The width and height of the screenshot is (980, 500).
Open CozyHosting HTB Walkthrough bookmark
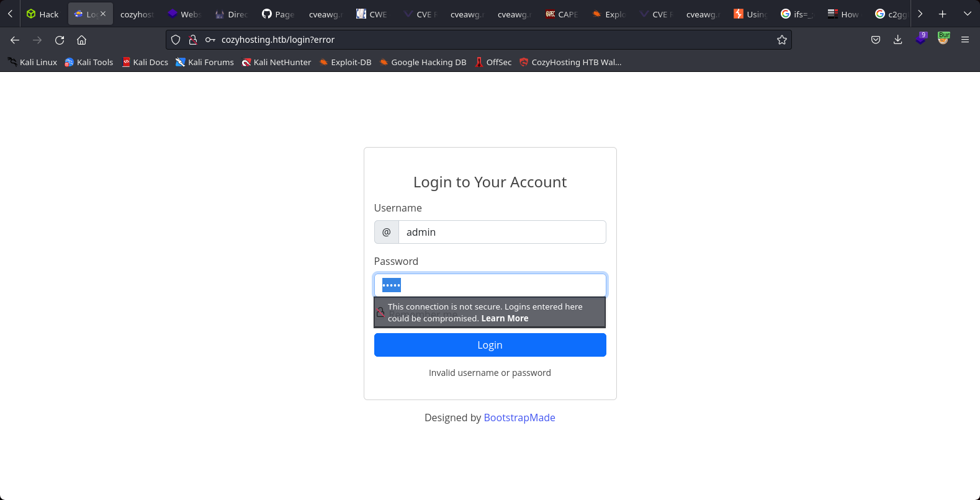[x=570, y=62]
